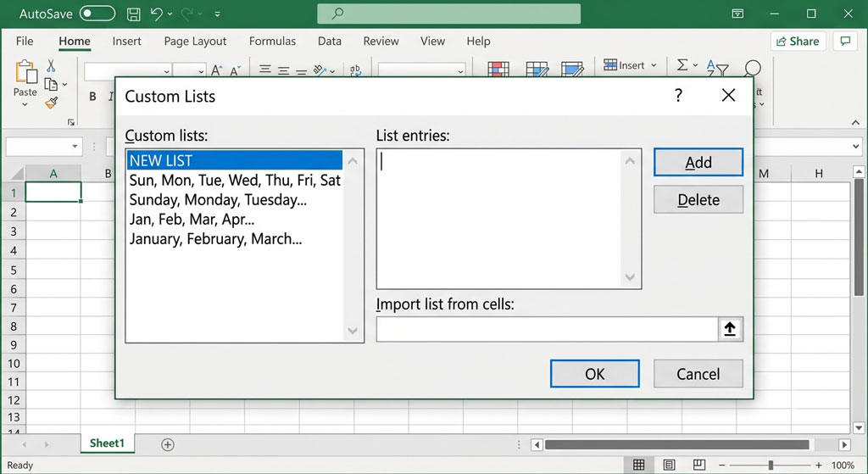Click the comments speech bubble icon
Image resolution: width=868 pixels, height=474 pixels.
(845, 41)
